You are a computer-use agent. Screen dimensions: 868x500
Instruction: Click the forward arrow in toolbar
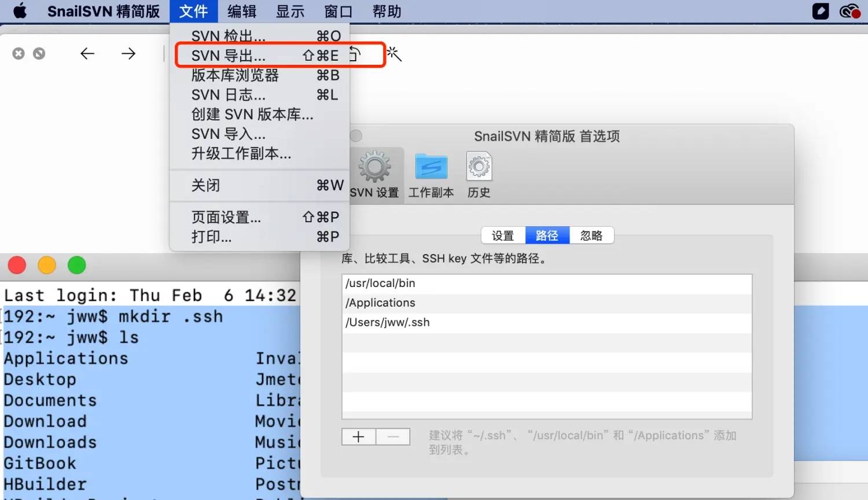click(x=128, y=54)
